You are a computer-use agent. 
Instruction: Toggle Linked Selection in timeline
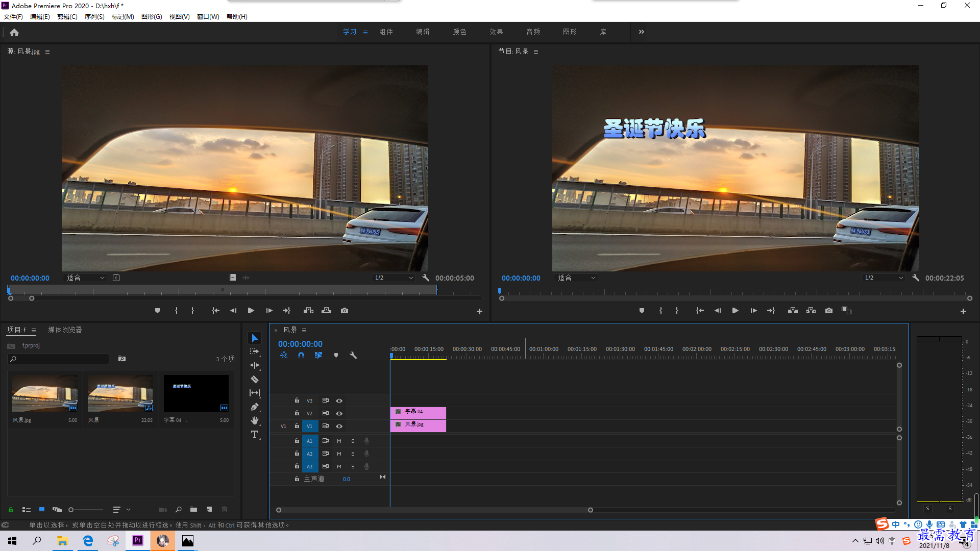coord(318,355)
